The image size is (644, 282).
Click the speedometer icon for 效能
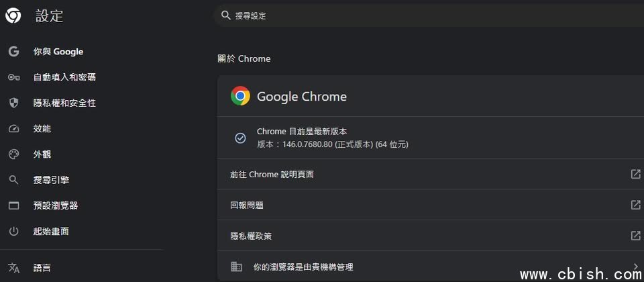[x=13, y=128]
